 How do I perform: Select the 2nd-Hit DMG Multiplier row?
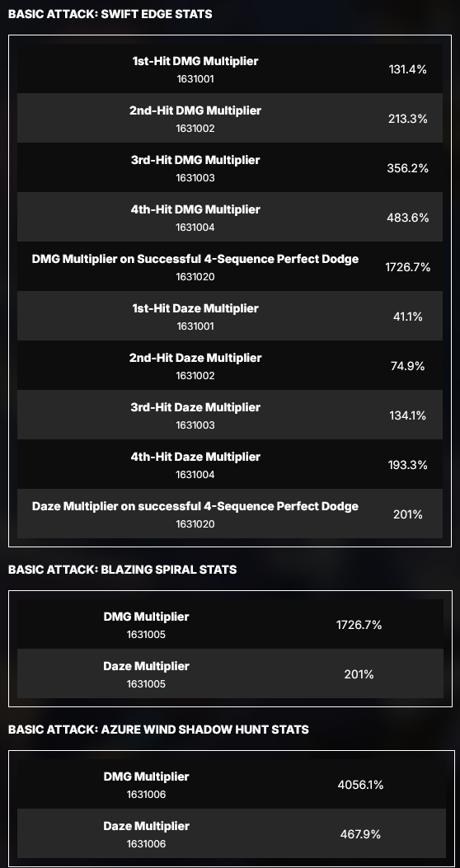[230, 118]
